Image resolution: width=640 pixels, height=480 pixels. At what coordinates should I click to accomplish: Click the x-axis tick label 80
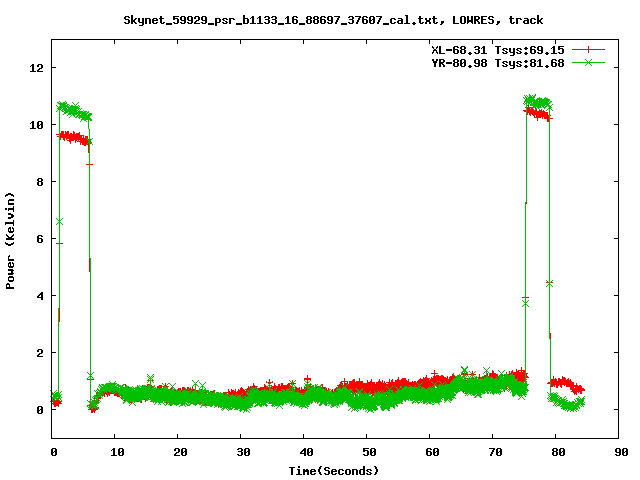(558, 452)
